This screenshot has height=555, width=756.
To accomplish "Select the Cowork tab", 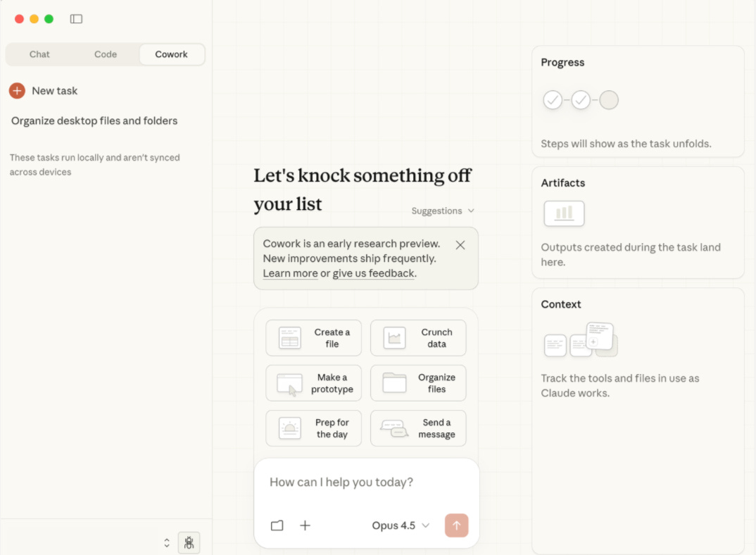I will pos(171,54).
